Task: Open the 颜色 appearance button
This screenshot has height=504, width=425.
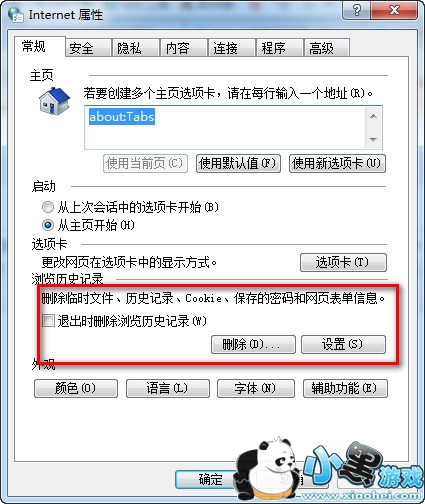Action: [x=76, y=388]
